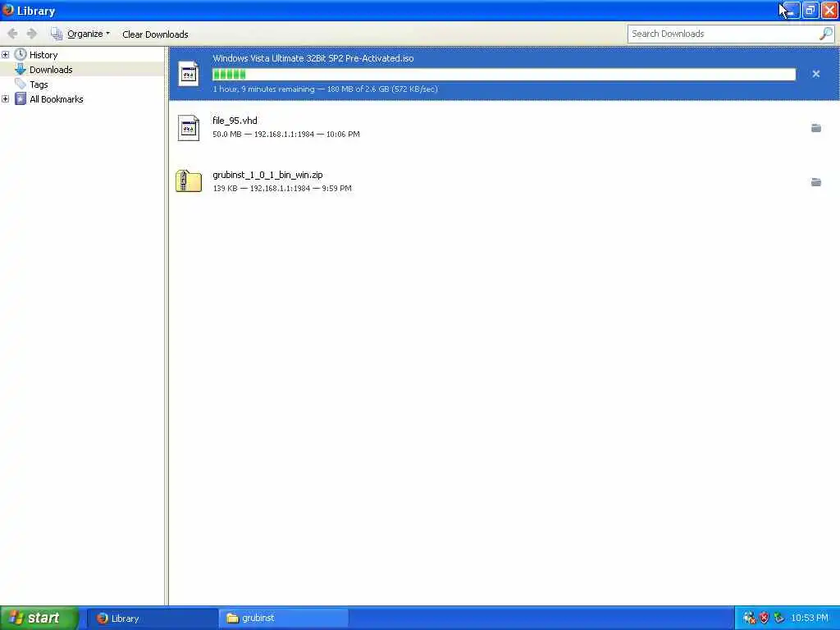Screen dimensions: 840x630
Task: Expand the History tree node
Action: 6,55
